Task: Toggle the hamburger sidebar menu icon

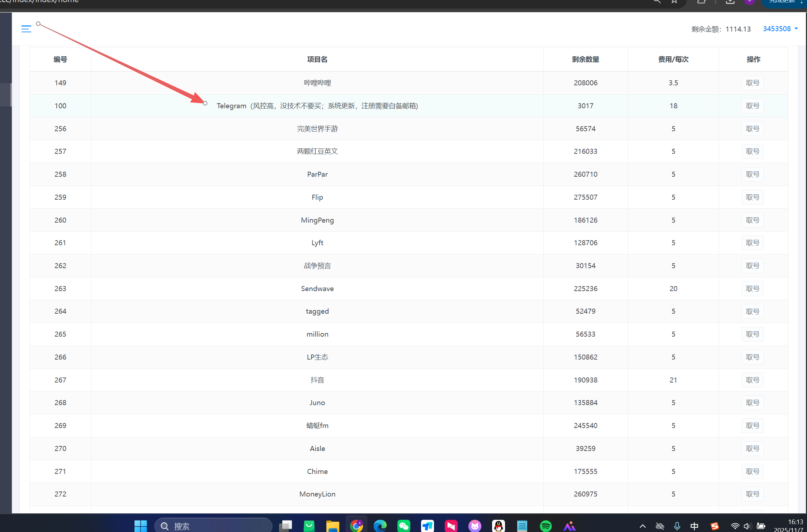Action: (26, 29)
